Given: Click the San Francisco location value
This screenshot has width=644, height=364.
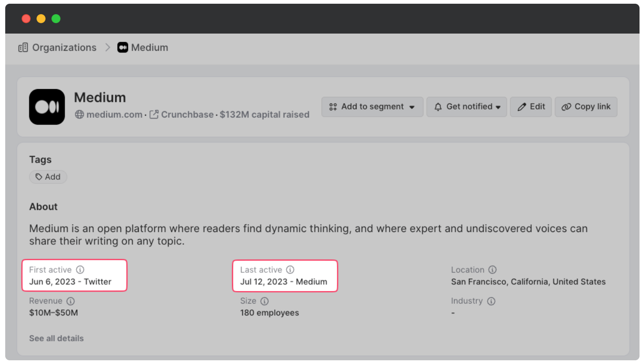Looking at the screenshot, I should click(x=528, y=282).
